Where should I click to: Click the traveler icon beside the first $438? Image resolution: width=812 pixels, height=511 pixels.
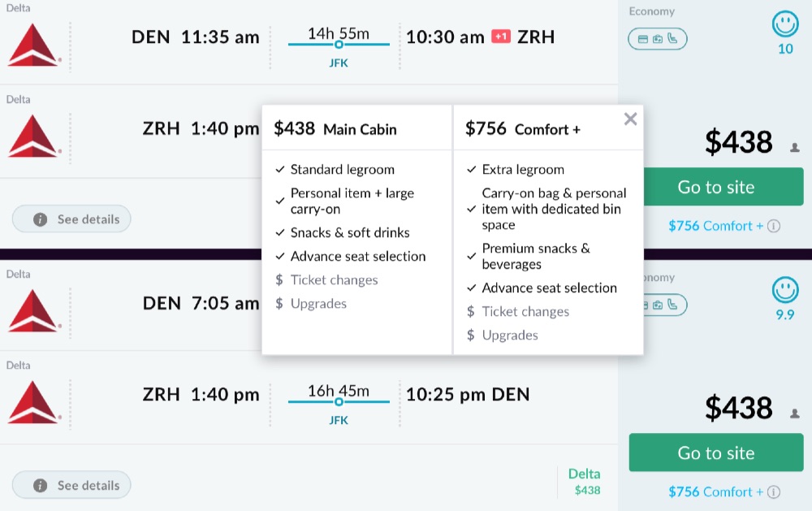794,148
